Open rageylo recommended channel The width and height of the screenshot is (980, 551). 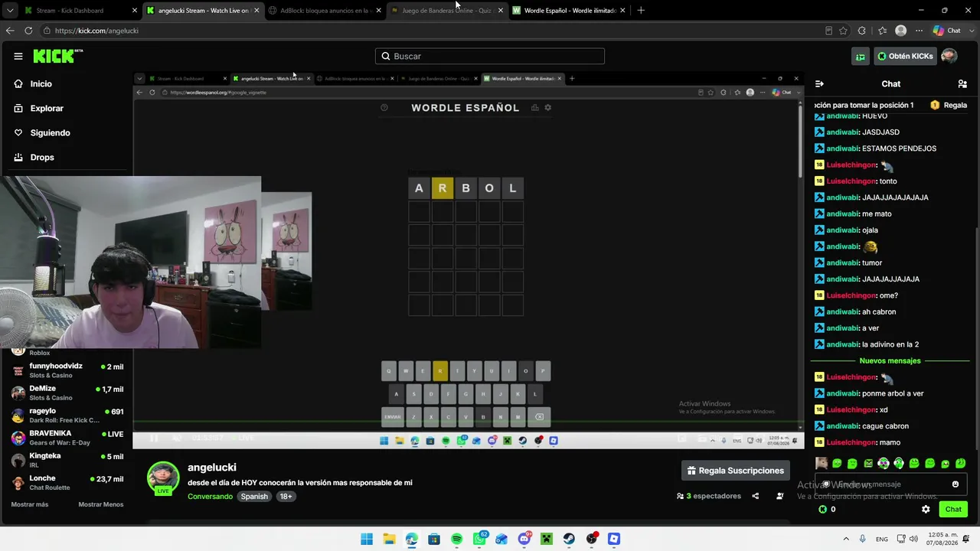(x=67, y=416)
